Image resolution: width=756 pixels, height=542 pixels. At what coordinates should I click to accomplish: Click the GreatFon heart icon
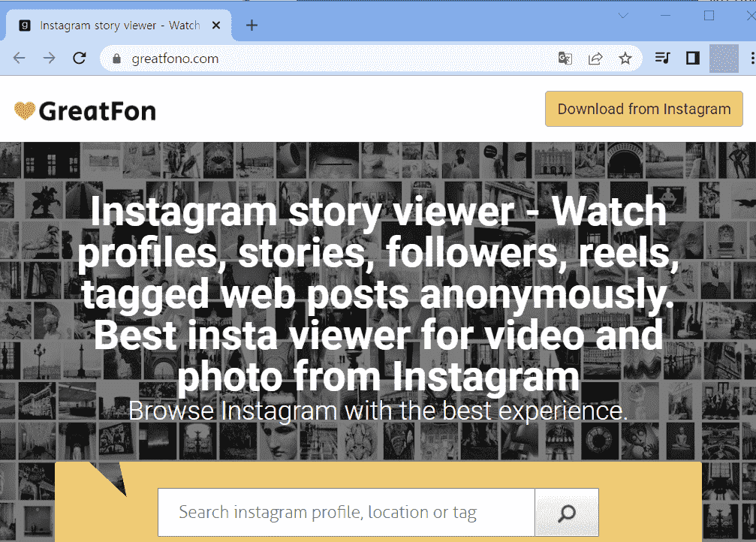tap(25, 111)
